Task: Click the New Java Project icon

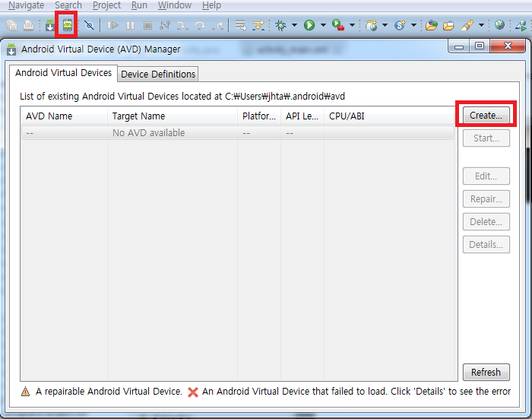Action: [x=371, y=25]
